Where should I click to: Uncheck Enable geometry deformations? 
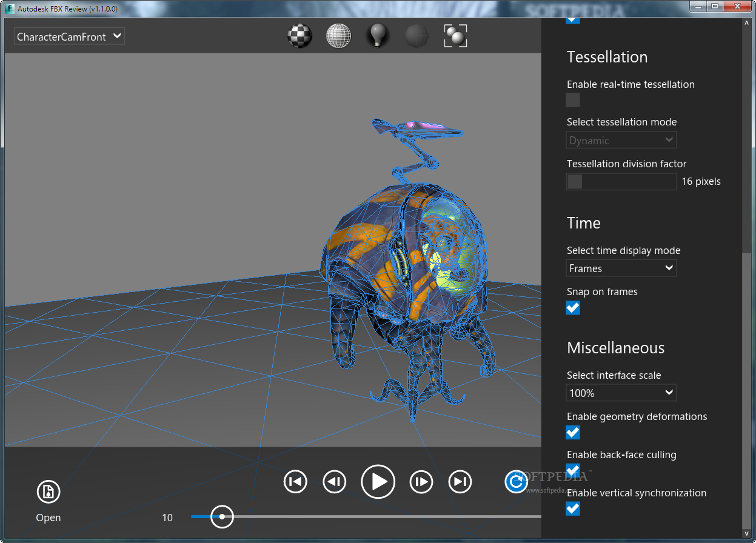[573, 432]
